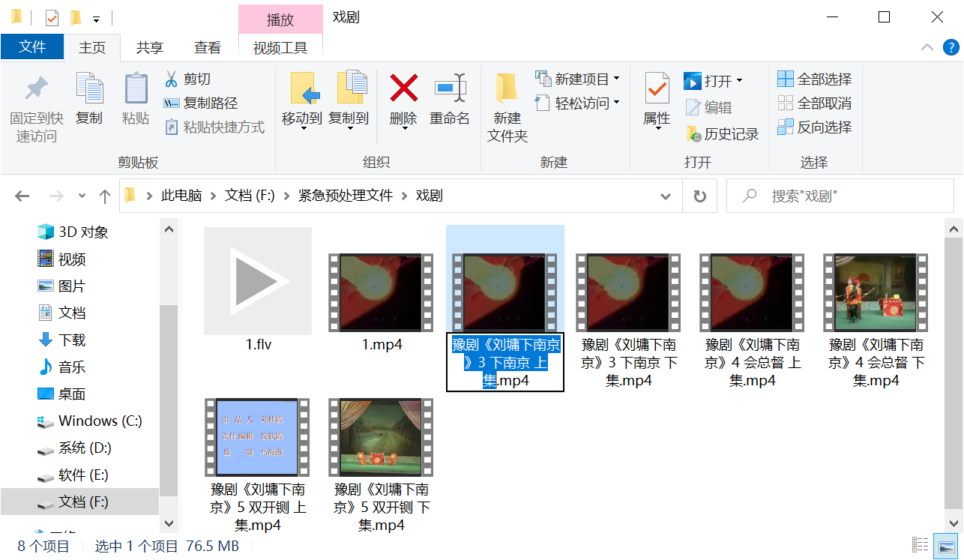Select 豫剧《刘墉下南京》5 双开铡 上集.mp4 thumbnail
Viewport: 964px width, 560px height.
coord(258,437)
